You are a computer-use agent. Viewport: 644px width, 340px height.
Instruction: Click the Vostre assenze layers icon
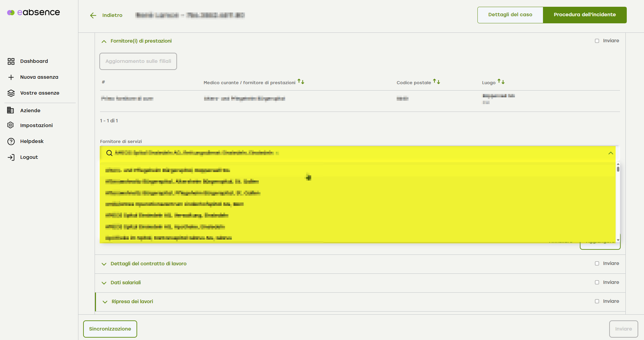pyautogui.click(x=11, y=93)
